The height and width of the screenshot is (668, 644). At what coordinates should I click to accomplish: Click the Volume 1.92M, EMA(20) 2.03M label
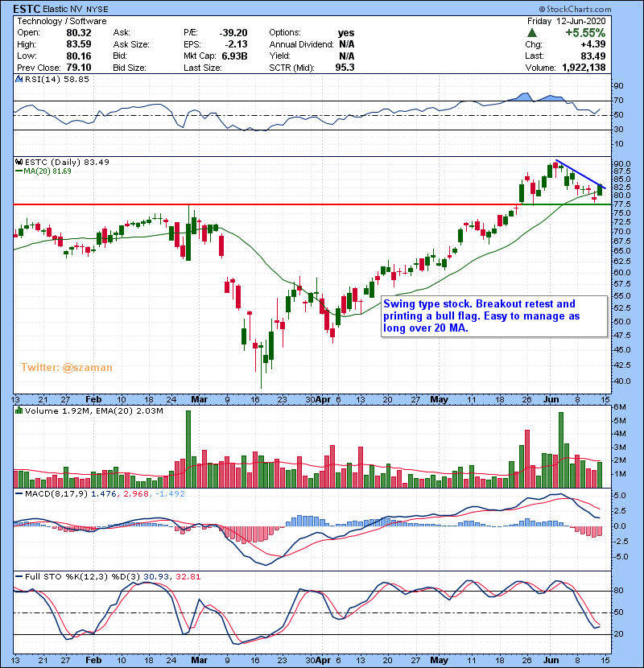click(93, 411)
